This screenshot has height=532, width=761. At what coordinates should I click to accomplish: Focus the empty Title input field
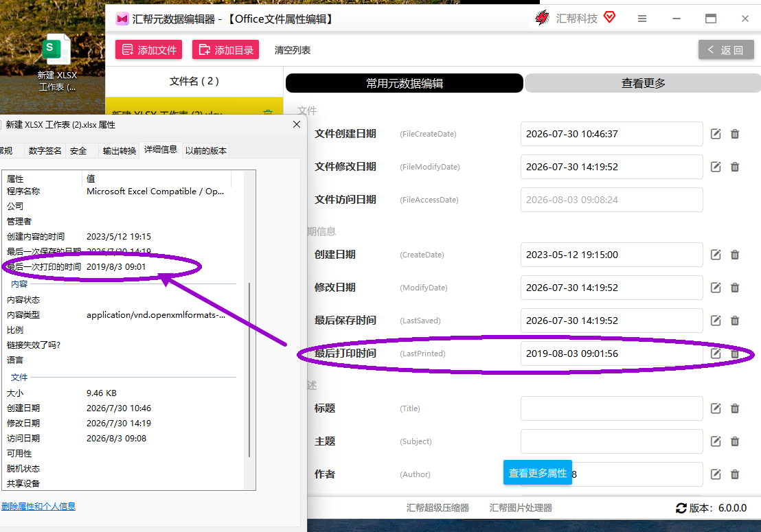point(611,408)
